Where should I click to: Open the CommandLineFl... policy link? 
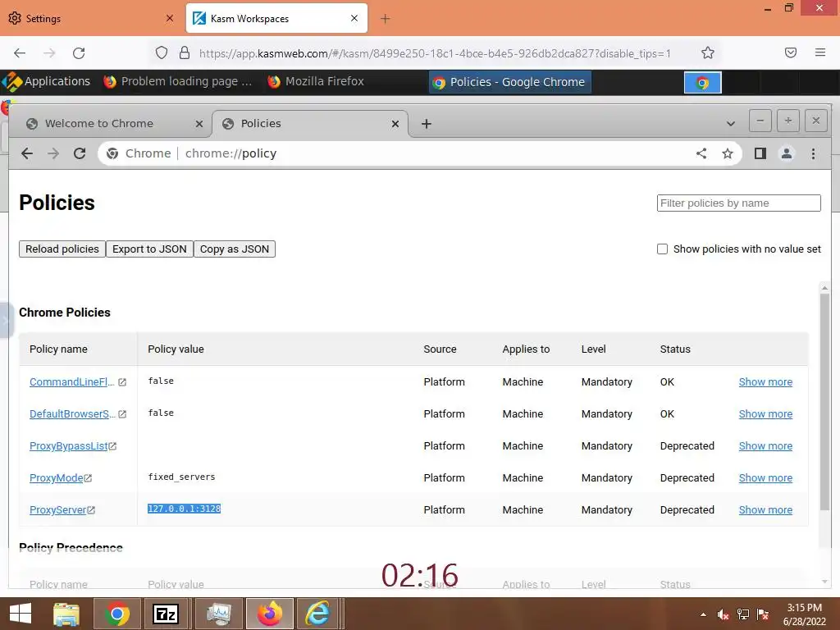[72, 382]
